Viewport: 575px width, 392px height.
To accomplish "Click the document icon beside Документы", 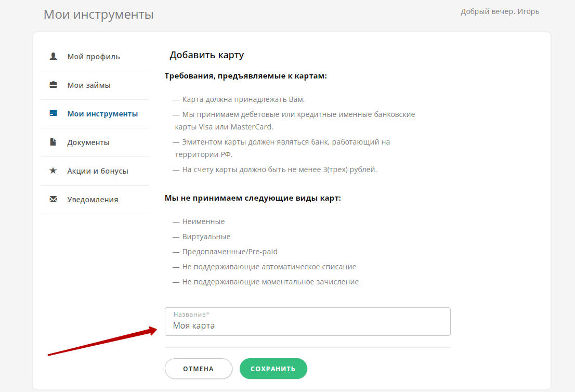I will [x=53, y=142].
